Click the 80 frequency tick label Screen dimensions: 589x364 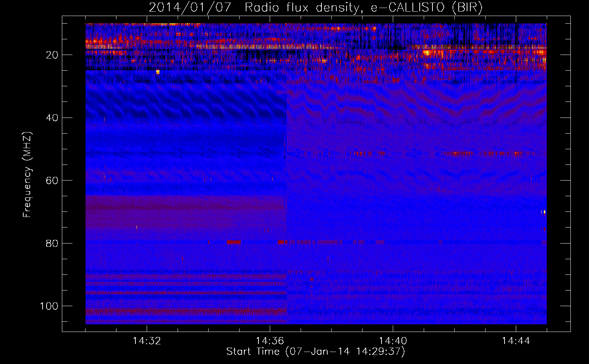tap(52, 243)
